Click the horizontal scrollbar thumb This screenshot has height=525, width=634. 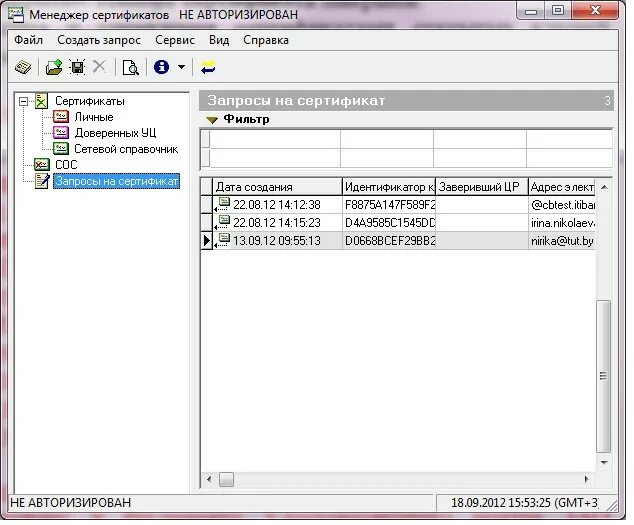(226, 480)
